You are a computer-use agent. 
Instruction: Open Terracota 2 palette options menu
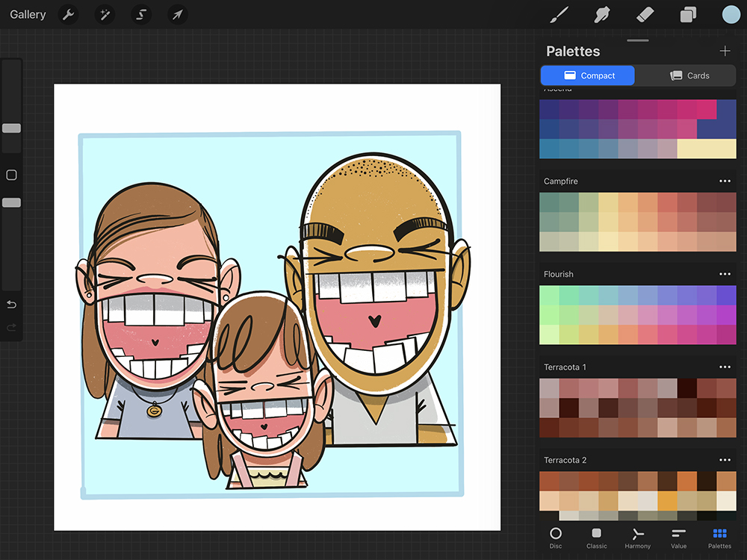(x=725, y=460)
